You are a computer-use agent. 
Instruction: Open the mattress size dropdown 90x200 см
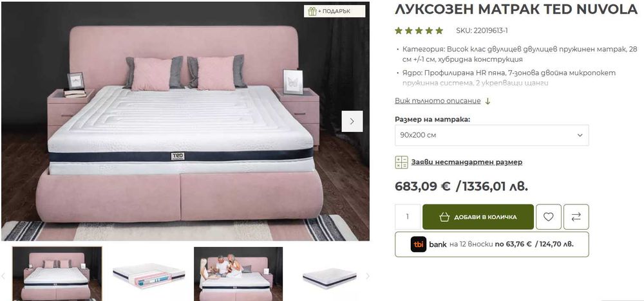click(x=491, y=135)
